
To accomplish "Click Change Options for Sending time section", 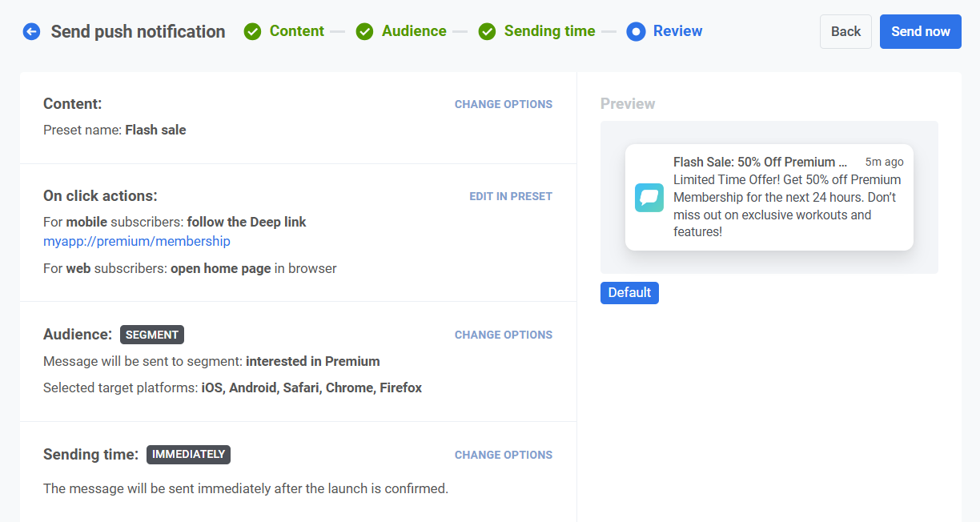I will pos(503,455).
